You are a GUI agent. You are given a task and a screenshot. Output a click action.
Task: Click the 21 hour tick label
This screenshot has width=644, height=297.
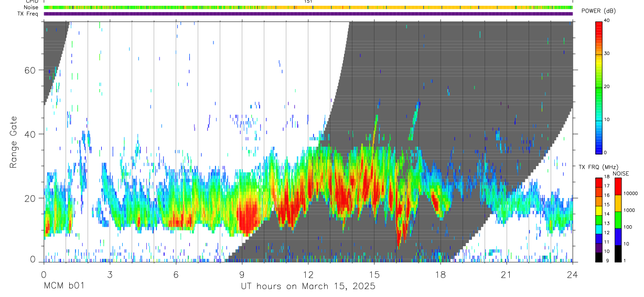[x=507, y=274]
